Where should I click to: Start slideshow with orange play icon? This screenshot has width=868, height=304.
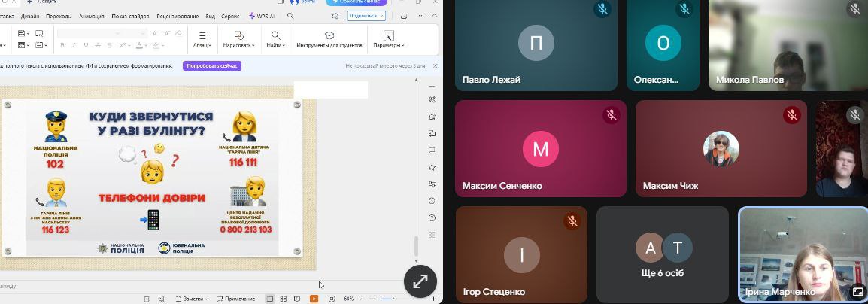(x=314, y=299)
